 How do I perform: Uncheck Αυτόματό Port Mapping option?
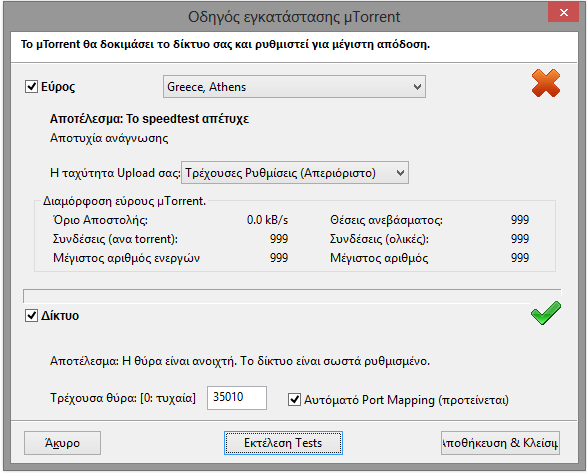294,400
